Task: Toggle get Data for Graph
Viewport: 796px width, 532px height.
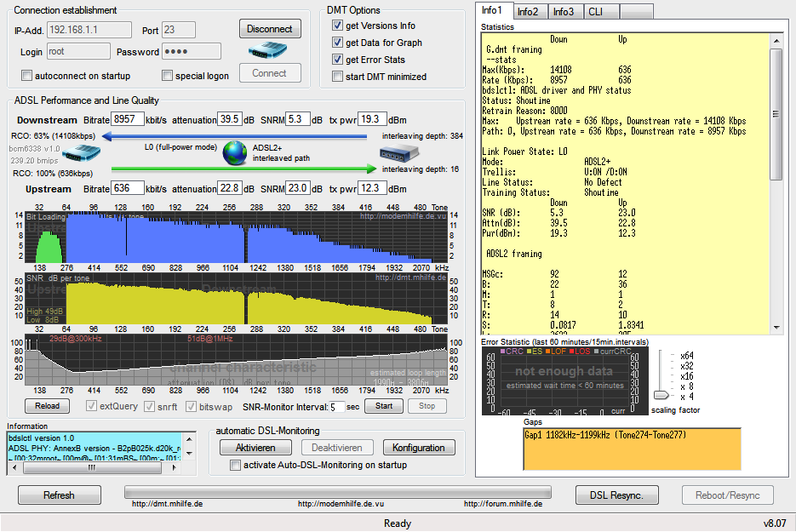Action: pyautogui.click(x=337, y=42)
